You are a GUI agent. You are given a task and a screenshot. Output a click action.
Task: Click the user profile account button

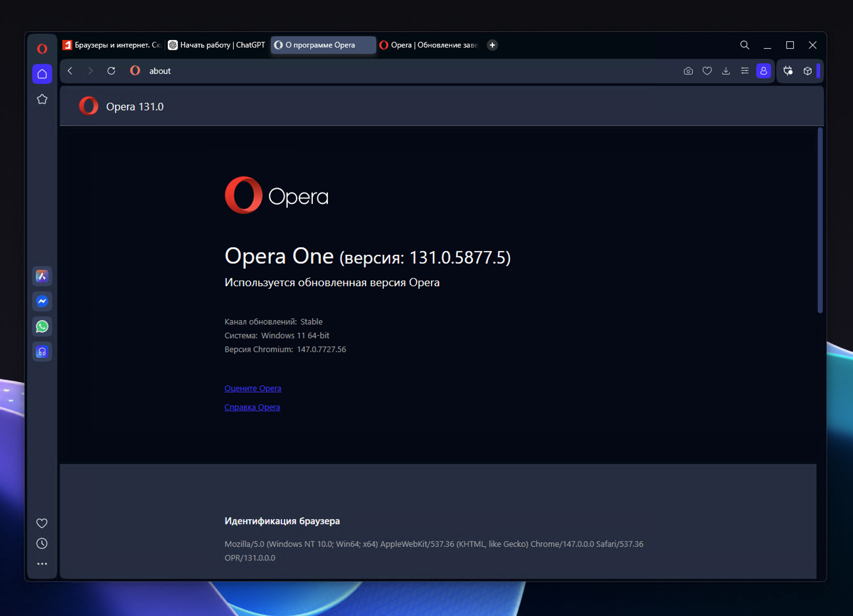(763, 71)
